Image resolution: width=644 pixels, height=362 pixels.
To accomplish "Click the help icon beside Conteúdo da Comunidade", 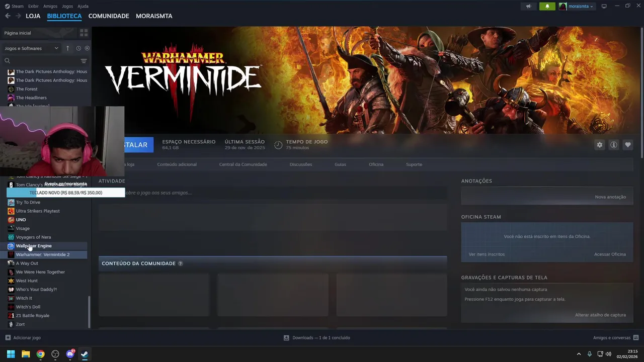I will 180,263.
